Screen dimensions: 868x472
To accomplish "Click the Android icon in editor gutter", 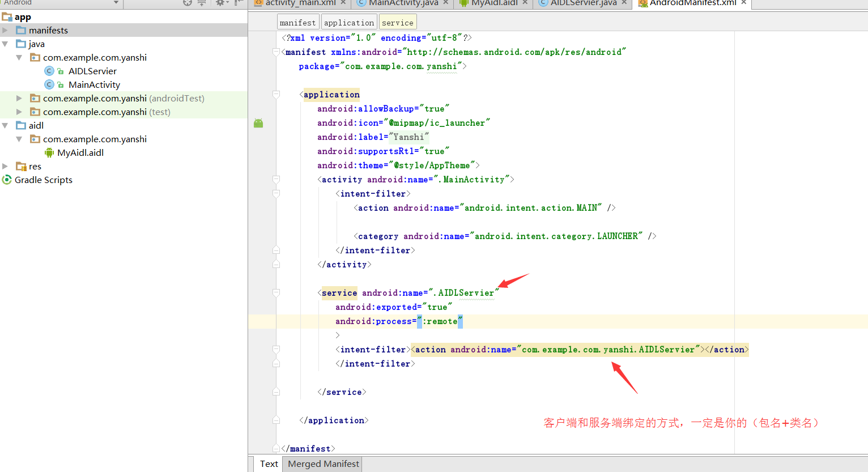I will click(x=258, y=123).
